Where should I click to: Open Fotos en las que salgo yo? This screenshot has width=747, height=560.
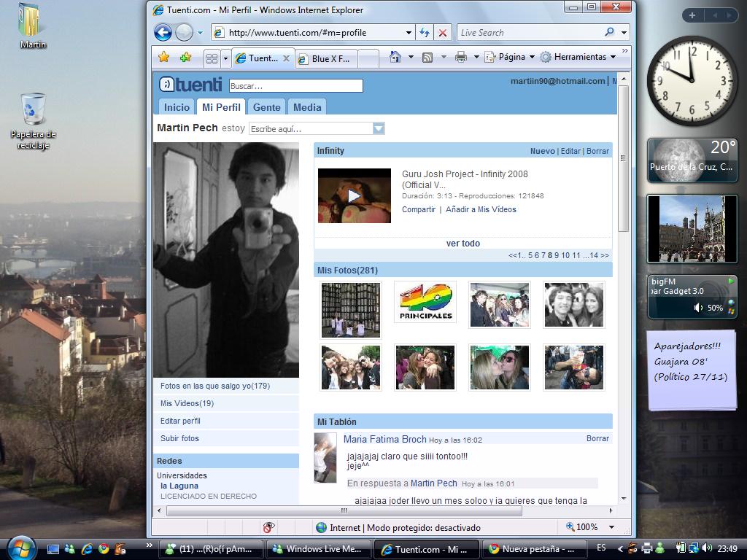click(214, 386)
